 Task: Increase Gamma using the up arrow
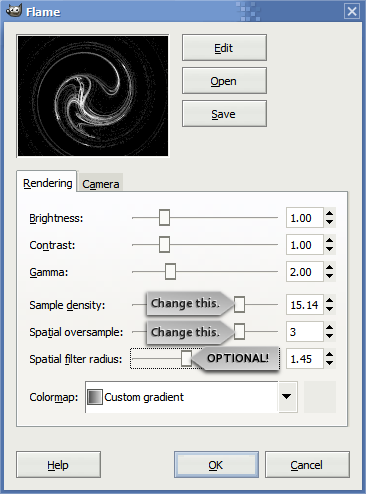point(329,268)
